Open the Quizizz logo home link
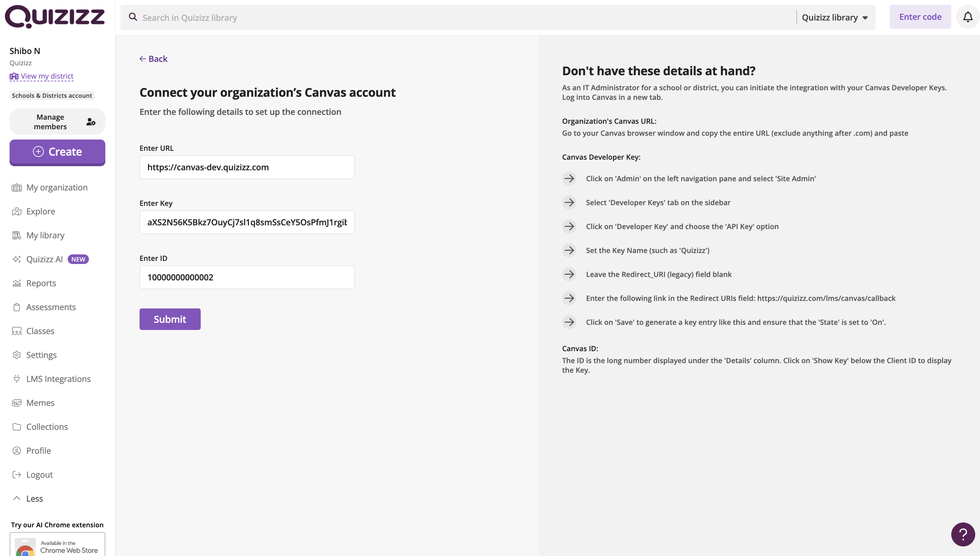This screenshot has height=556, width=980. click(55, 17)
